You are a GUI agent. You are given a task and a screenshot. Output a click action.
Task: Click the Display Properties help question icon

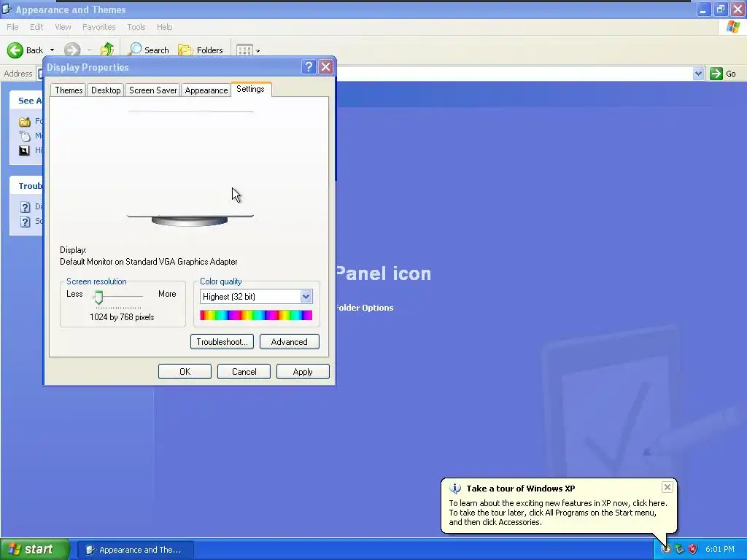point(309,66)
